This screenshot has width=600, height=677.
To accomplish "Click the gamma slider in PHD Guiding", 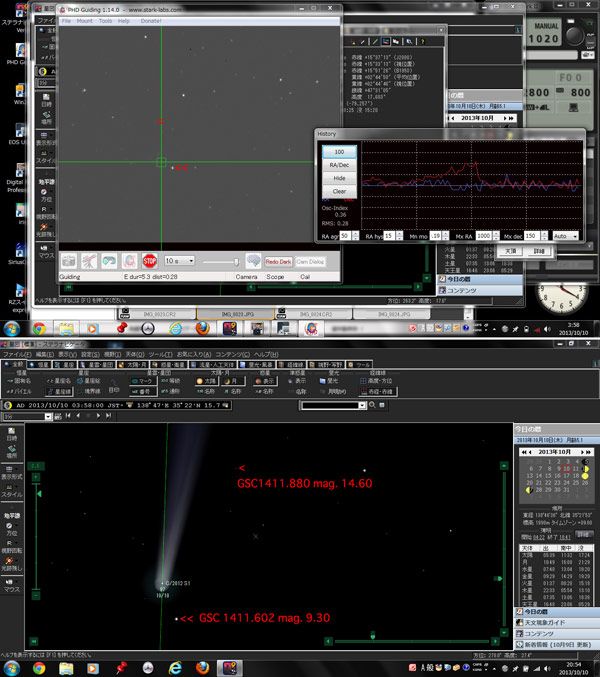I will [x=221, y=262].
